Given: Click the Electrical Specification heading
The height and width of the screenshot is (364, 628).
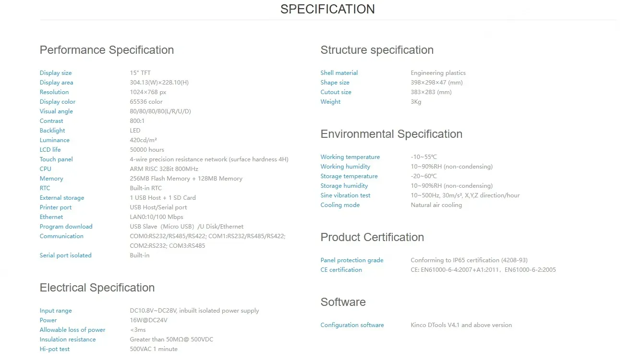Looking at the screenshot, I should [x=97, y=288].
